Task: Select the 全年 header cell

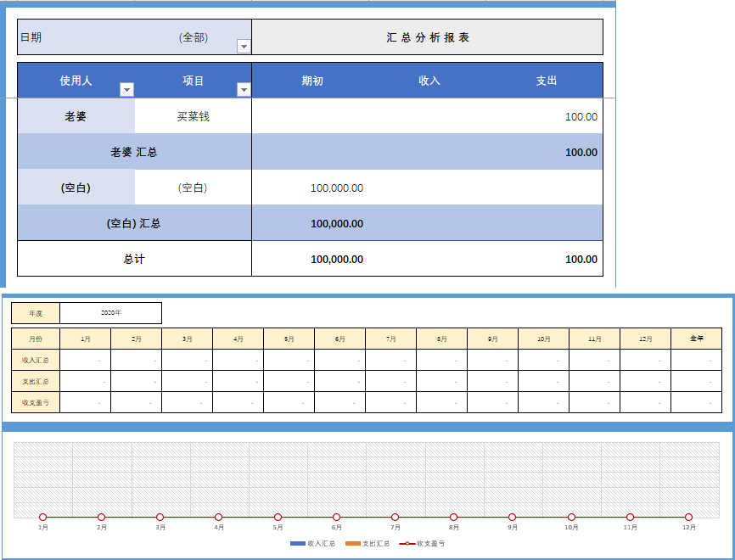Action: click(x=697, y=339)
